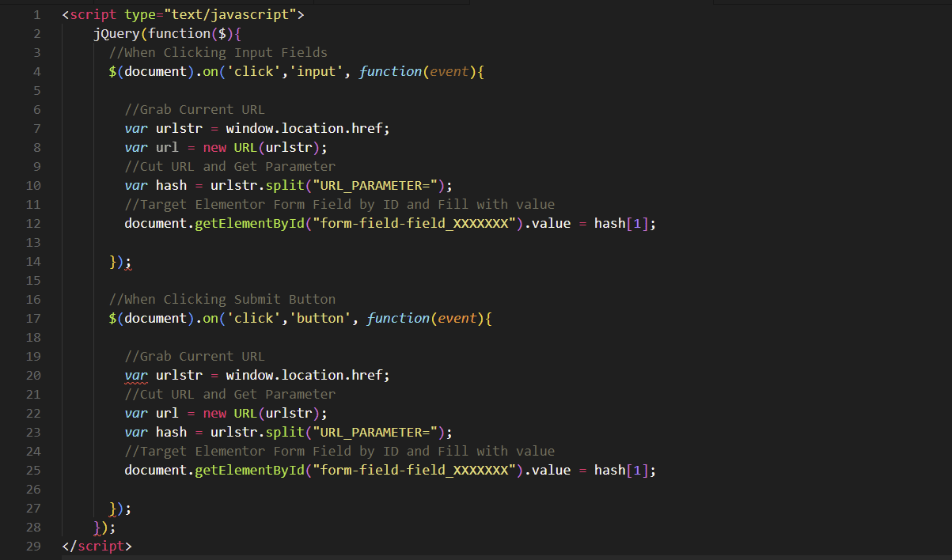Image resolution: width=952 pixels, height=560 pixels.
Task: Click the 'click' string on line 4
Action: pos(253,71)
